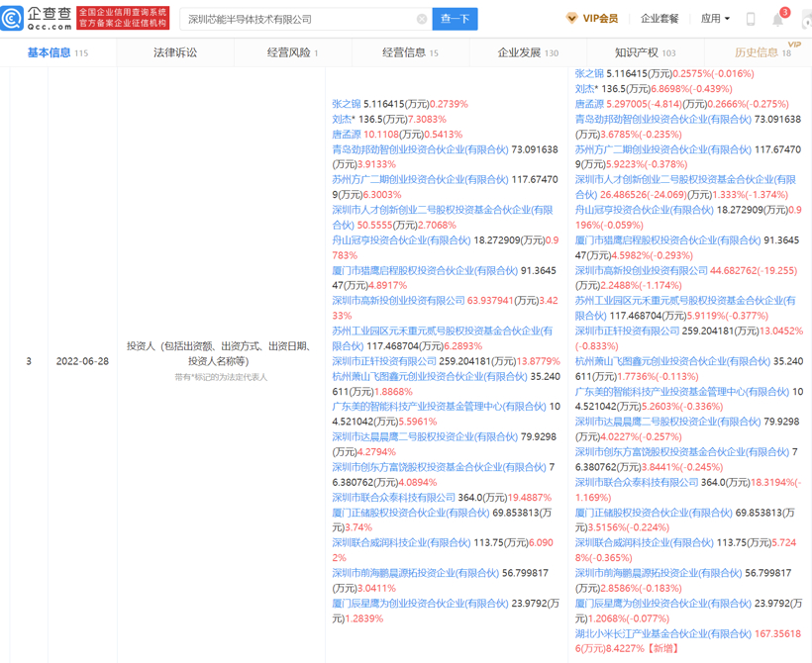
Task: Open 湖北小米长江产业基金合伙企业 link
Action: tap(662, 634)
